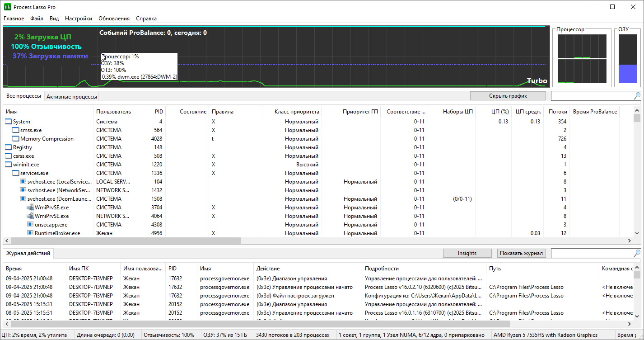644x340 pixels.
Task: Select the Жекан user cell of RuntimeBroker.exe
Action: tap(104, 233)
